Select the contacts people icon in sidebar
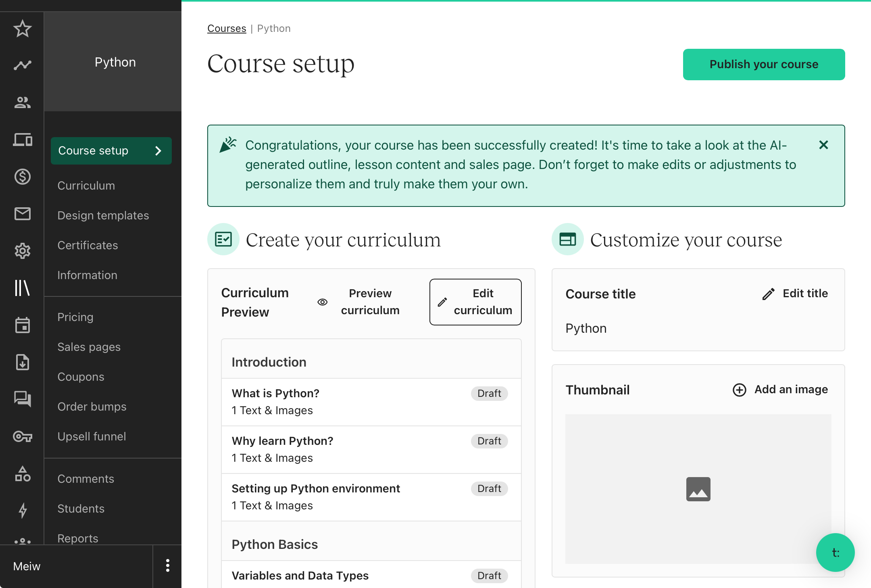Viewport: 871px width, 588px height. point(22,103)
